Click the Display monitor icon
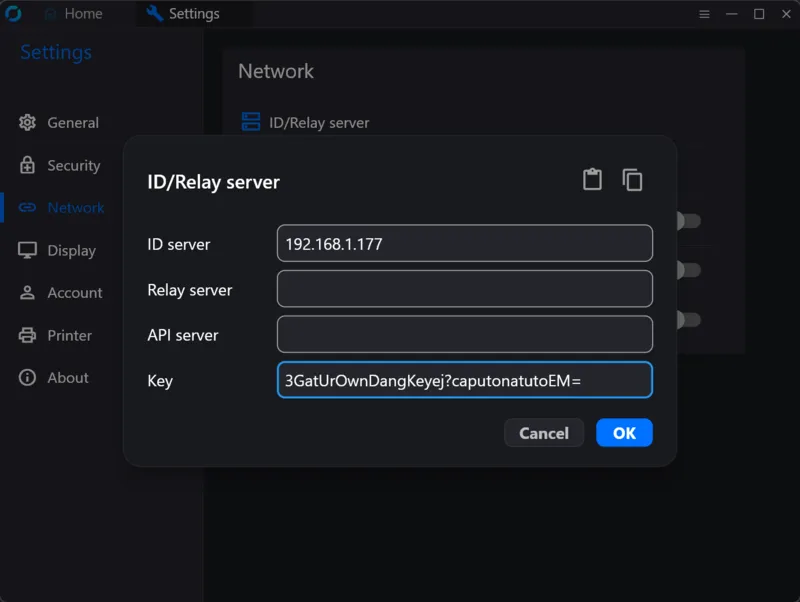This screenshot has width=800, height=602. pos(27,250)
